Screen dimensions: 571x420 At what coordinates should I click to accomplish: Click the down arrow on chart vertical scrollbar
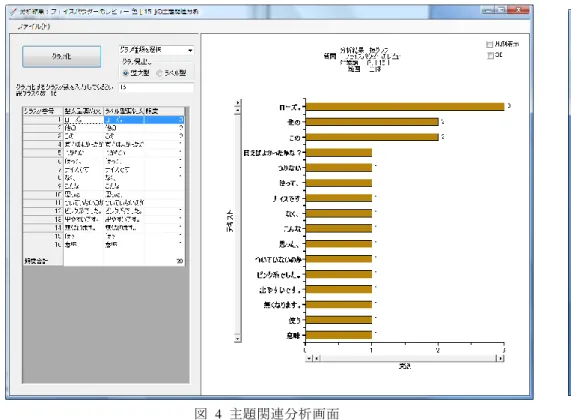238,338
